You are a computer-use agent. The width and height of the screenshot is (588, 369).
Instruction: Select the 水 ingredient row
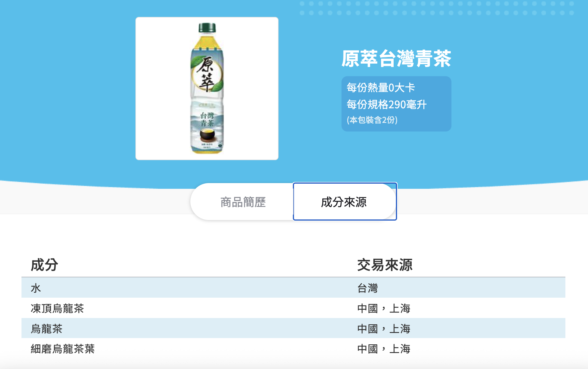(293, 288)
